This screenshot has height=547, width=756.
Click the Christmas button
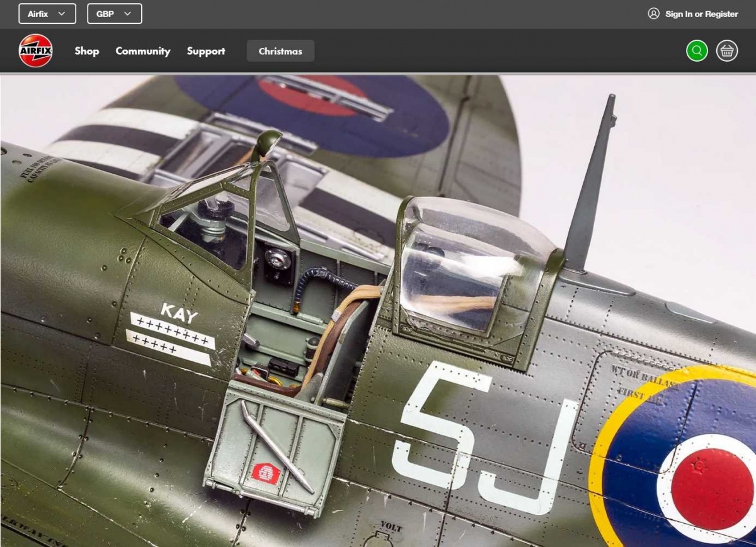pyautogui.click(x=280, y=51)
